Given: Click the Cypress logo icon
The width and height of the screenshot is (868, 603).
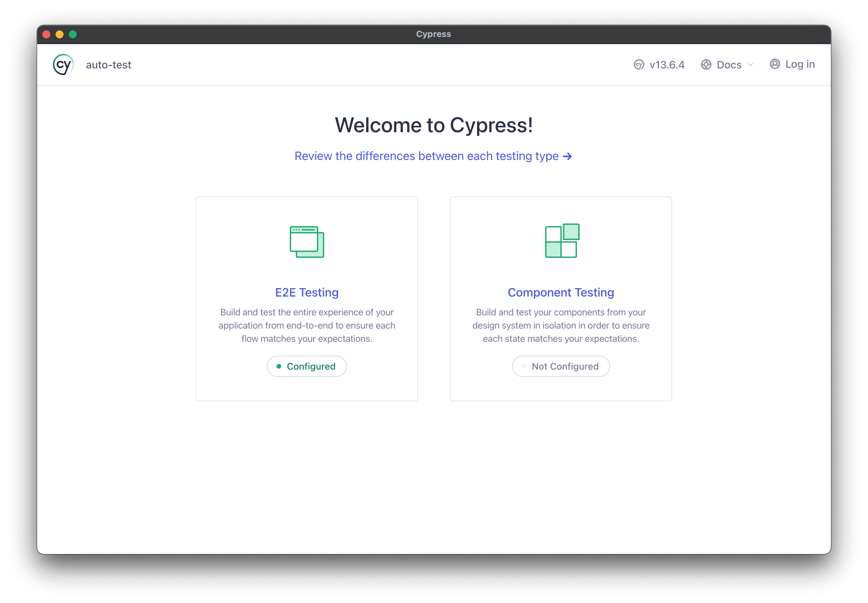Looking at the screenshot, I should [x=63, y=64].
